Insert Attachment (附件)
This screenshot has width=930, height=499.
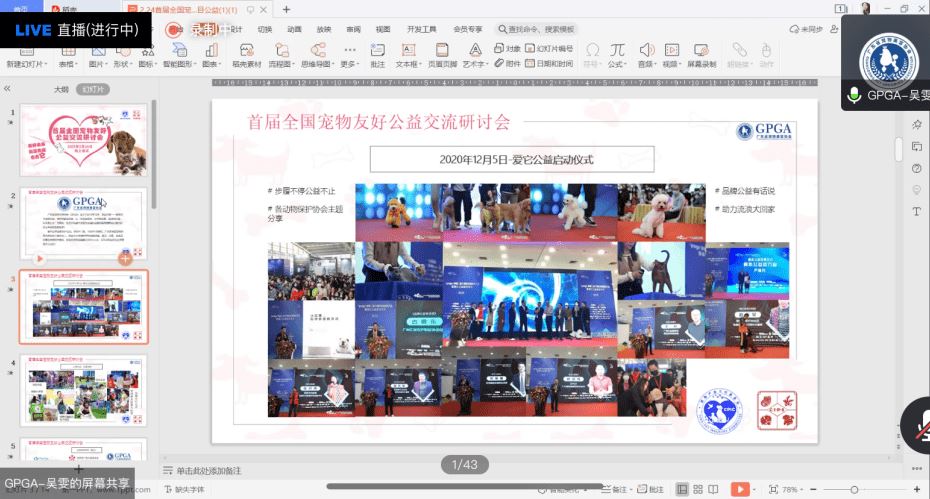pos(508,63)
